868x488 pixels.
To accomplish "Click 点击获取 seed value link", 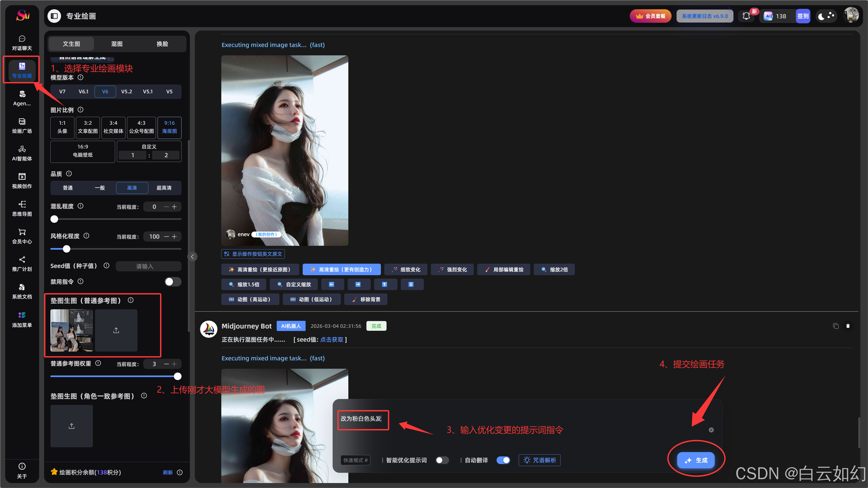I will tap(332, 340).
